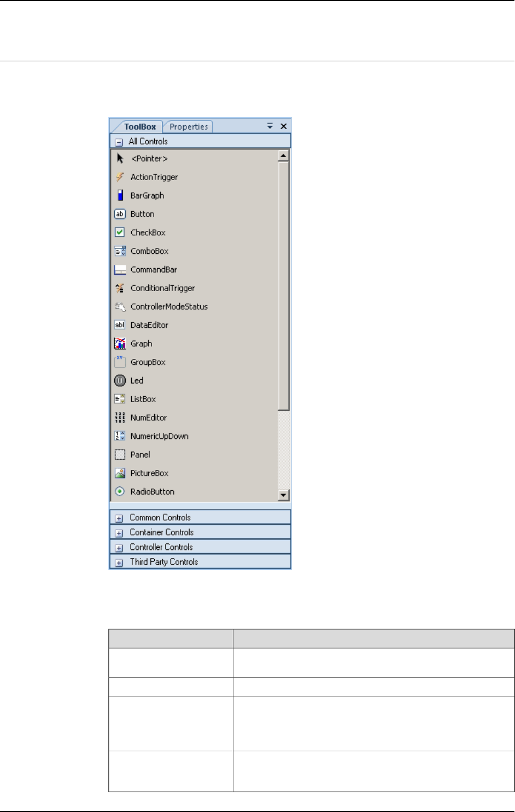Image resolution: width=515 pixels, height=812 pixels.
Task: Click the scrollbar up arrow
Action: coord(283,156)
